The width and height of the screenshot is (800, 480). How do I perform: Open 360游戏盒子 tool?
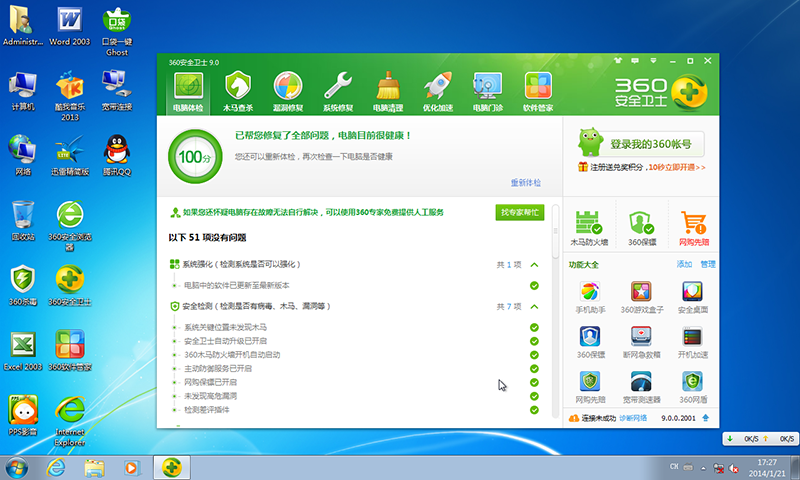point(641,297)
